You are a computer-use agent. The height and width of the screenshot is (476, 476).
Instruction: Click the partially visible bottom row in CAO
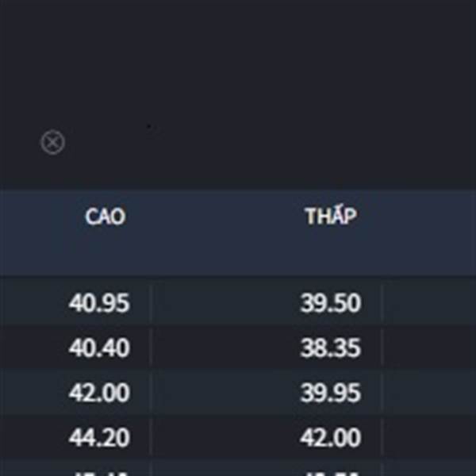click(99, 472)
